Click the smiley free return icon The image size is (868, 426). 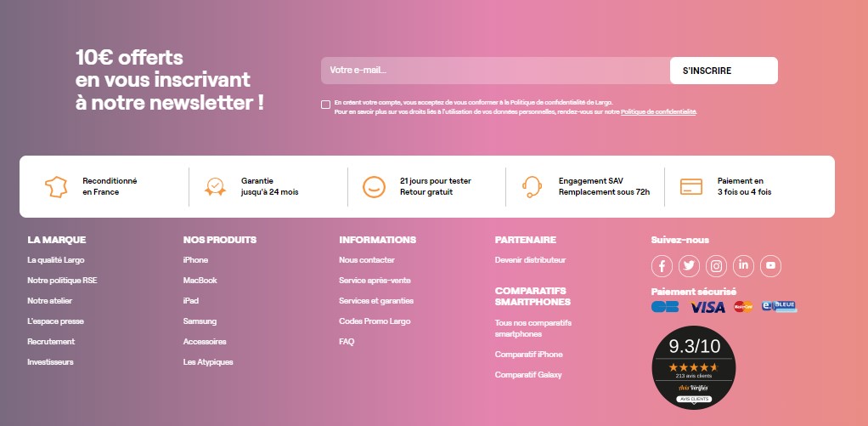(374, 186)
